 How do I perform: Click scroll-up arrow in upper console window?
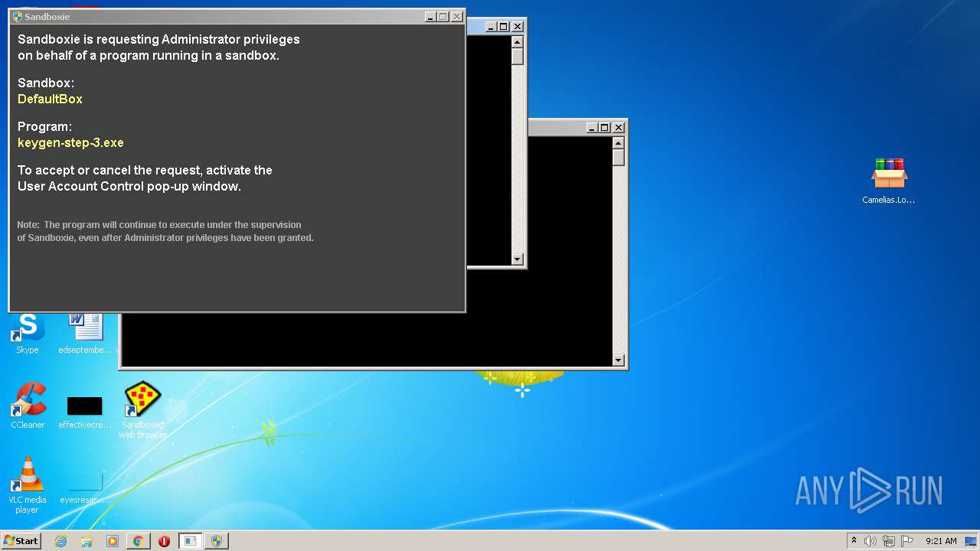[x=518, y=42]
